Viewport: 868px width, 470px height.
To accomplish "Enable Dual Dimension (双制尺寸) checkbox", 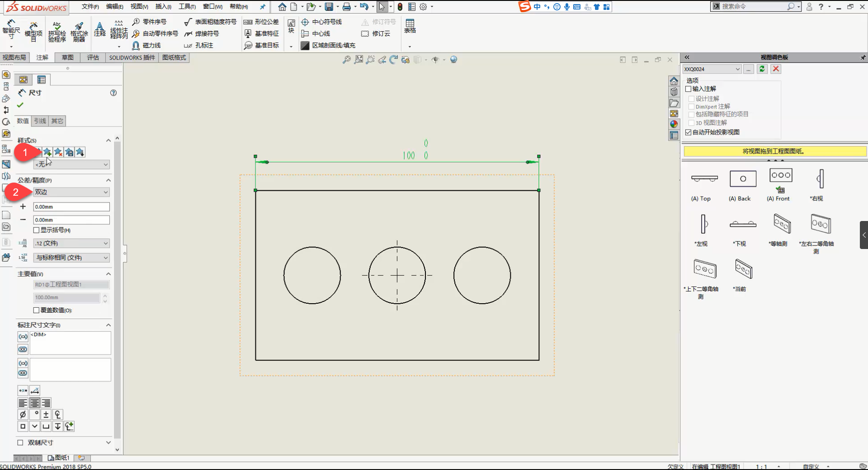I will [20, 442].
